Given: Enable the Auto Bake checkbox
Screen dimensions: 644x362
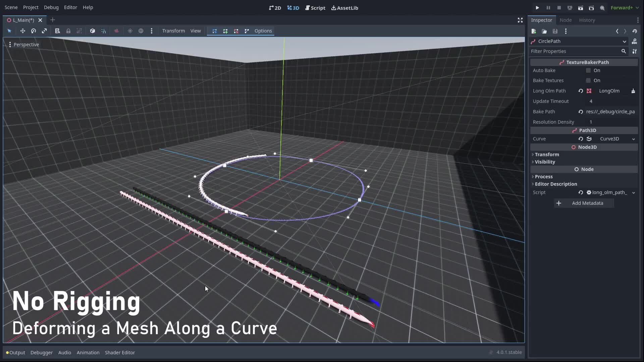Looking at the screenshot, I should [x=588, y=70].
